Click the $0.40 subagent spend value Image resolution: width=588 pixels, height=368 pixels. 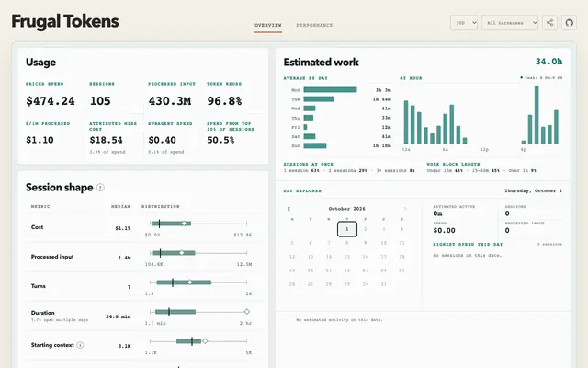coord(162,140)
